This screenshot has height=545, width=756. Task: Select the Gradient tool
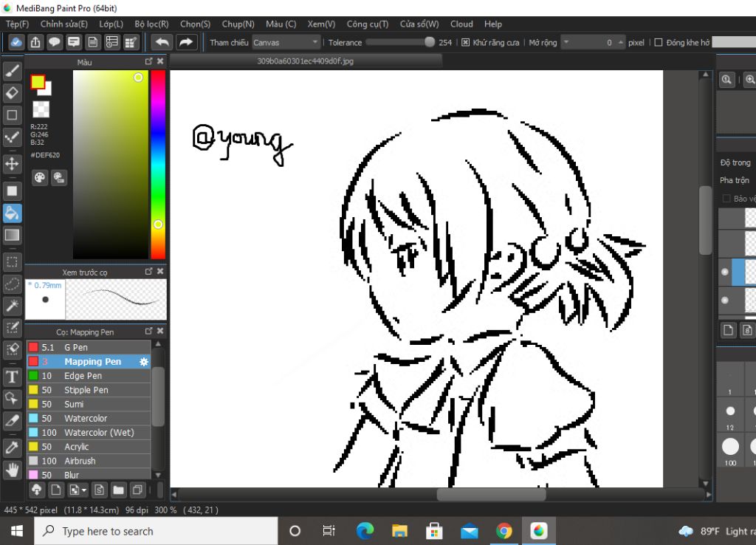pyautogui.click(x=12, y=235)
